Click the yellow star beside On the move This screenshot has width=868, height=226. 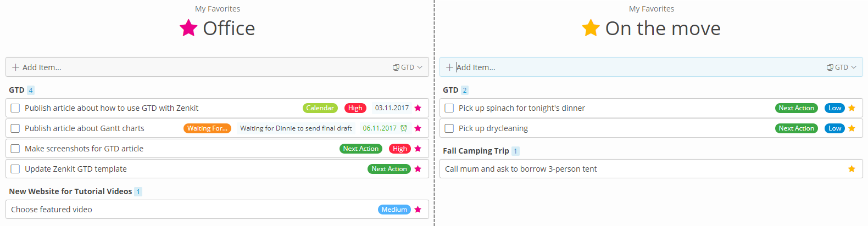coord(591,27)
